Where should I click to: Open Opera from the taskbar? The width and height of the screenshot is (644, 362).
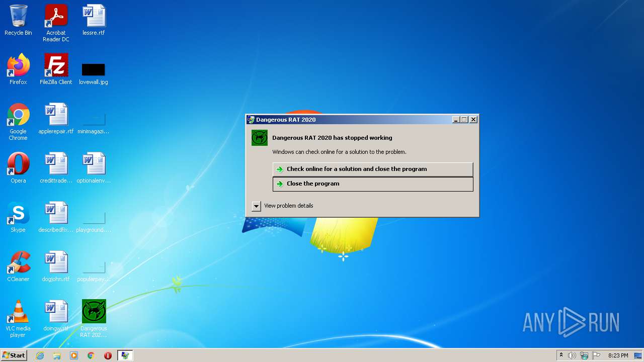108,355
